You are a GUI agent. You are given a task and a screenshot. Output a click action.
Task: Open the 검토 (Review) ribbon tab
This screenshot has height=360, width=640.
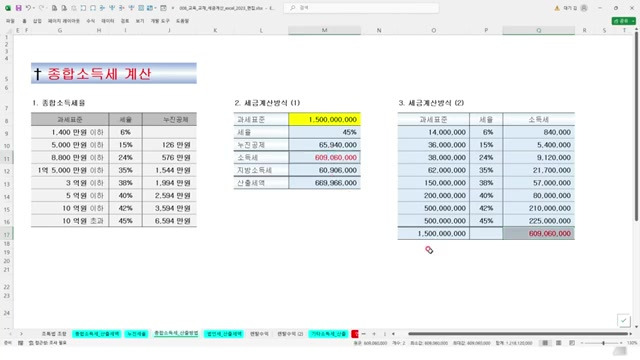click(125, 21)
